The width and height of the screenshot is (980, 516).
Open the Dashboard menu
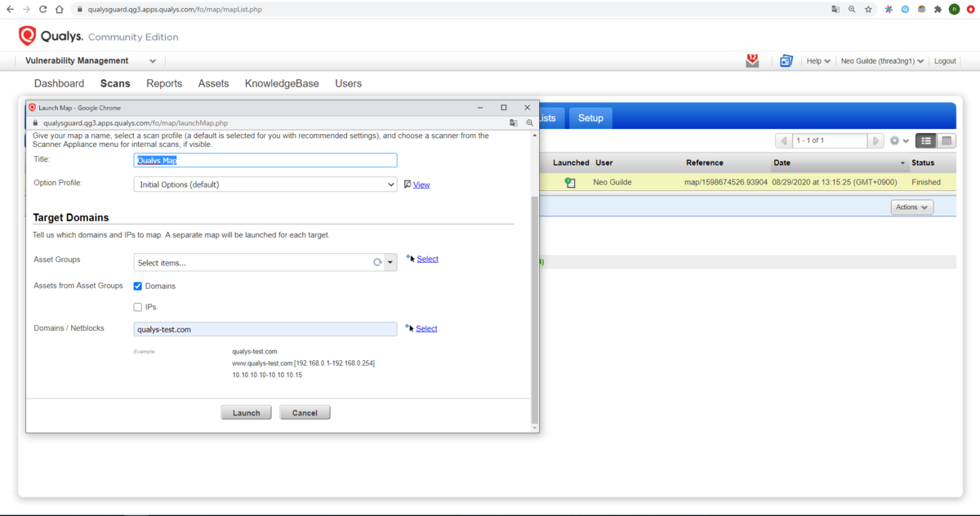59,83
